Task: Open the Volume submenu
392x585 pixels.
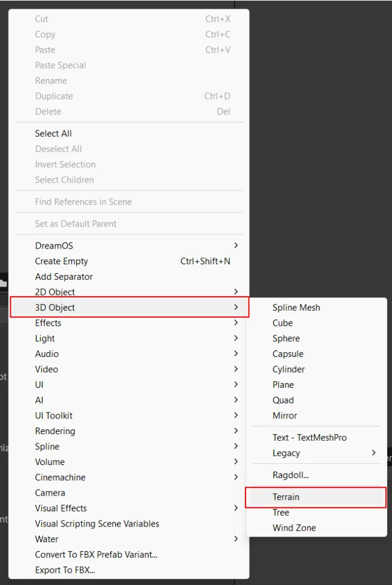Action: (128, 462)
